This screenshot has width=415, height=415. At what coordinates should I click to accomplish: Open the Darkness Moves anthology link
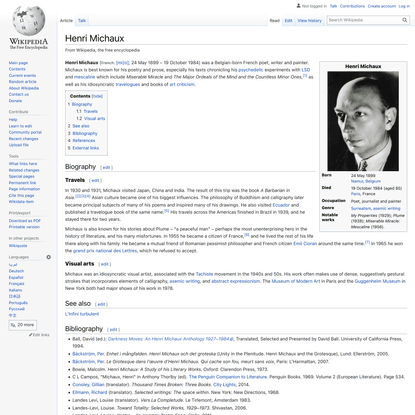click(171, 339)
